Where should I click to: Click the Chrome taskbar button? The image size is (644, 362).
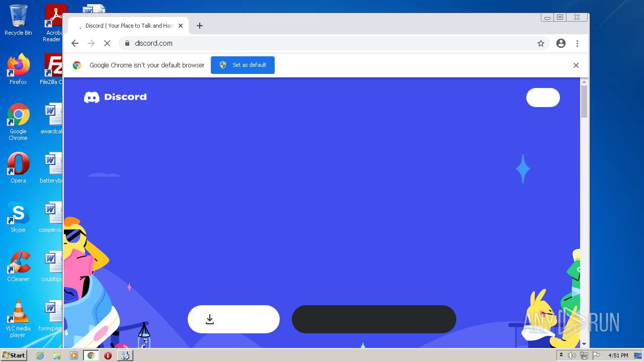pyautogui.click(x=91, y=355)
